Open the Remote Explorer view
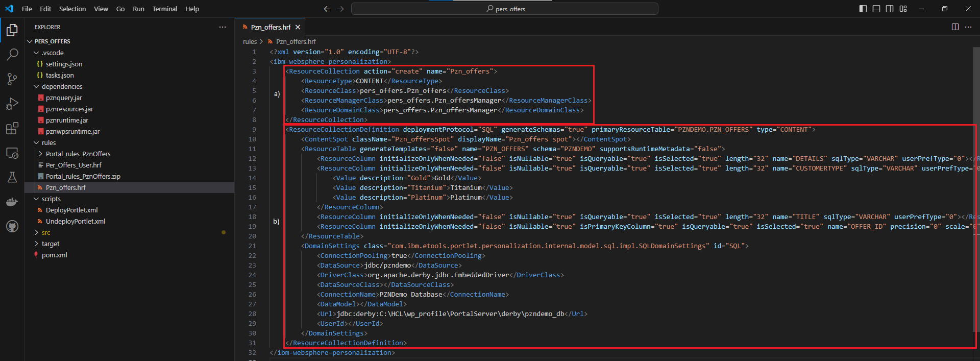This screenshot has height=361, width=980. click(12, 153)
